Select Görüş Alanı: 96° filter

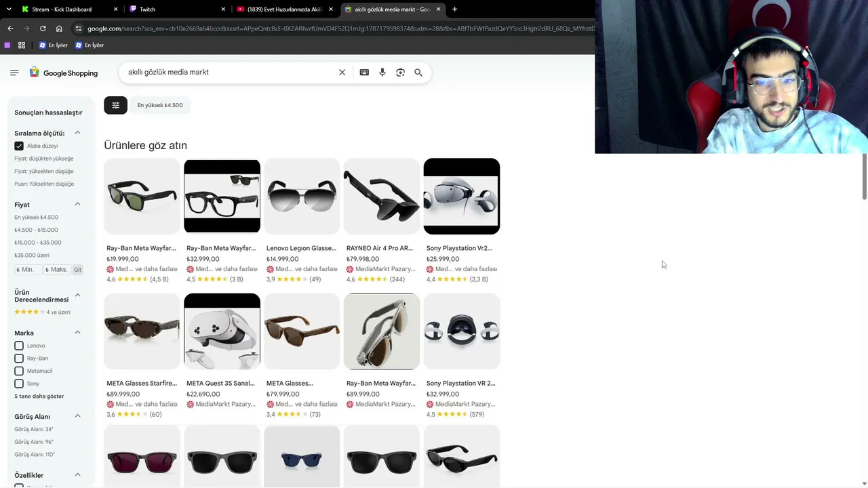tap(34, 442)
